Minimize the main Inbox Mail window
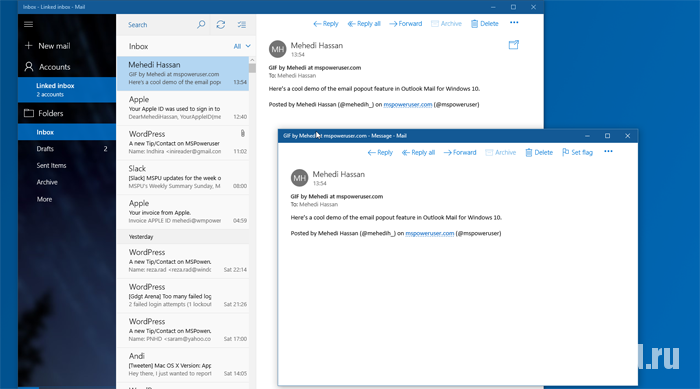 click(493, 7)
